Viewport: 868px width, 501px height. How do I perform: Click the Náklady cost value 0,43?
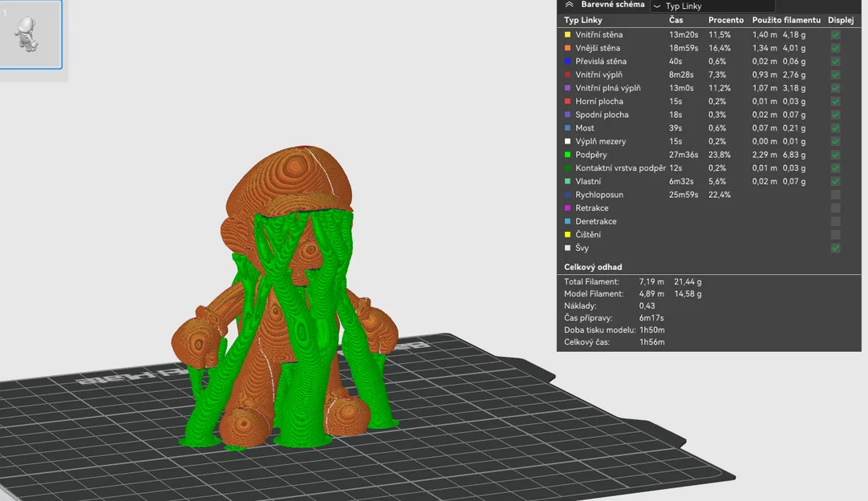(x=647, y=305)
